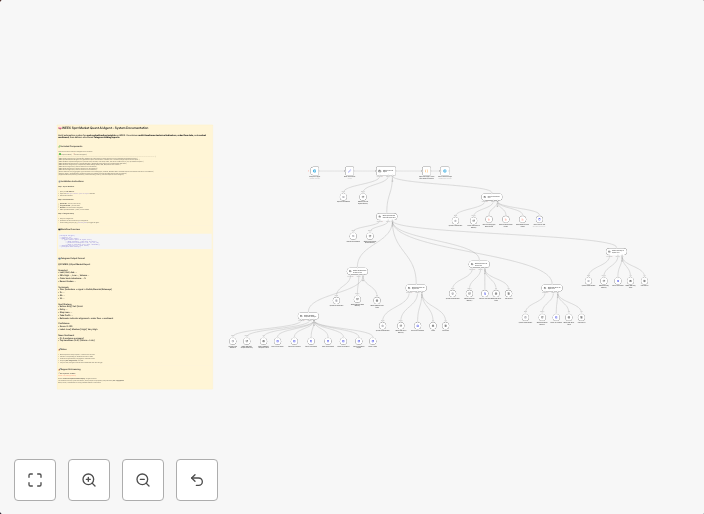Select the leftmost tool node in bottom row
704x514 pixels.
[x=233, y=341]
